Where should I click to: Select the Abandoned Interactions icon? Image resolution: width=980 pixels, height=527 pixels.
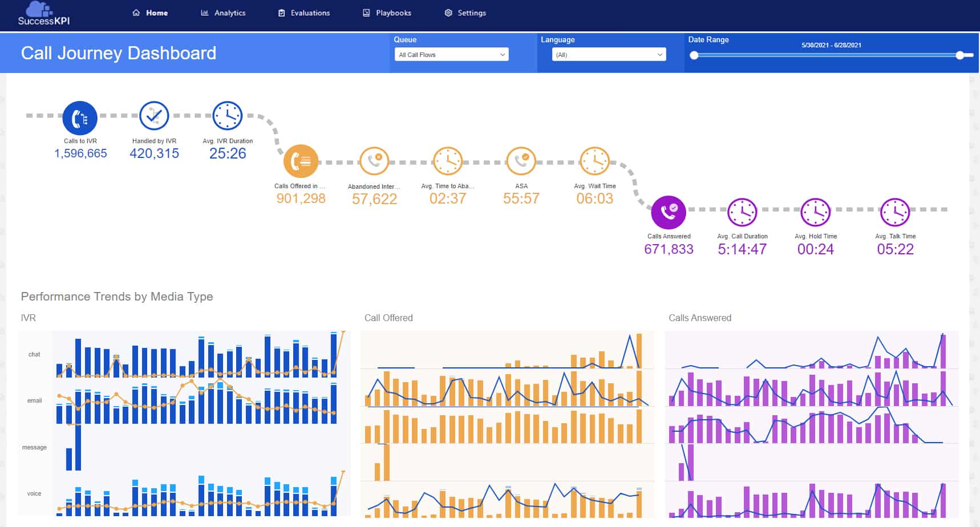click(x=374, y=160)
